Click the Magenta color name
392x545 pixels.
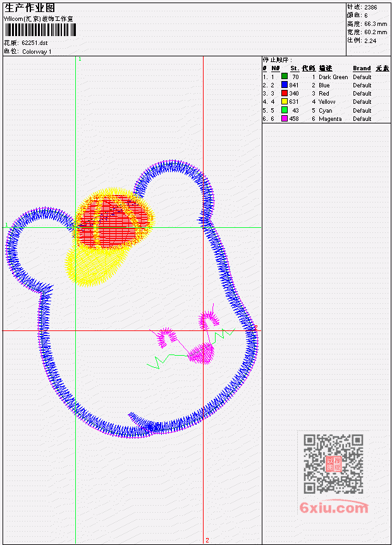tap(330, 119)
